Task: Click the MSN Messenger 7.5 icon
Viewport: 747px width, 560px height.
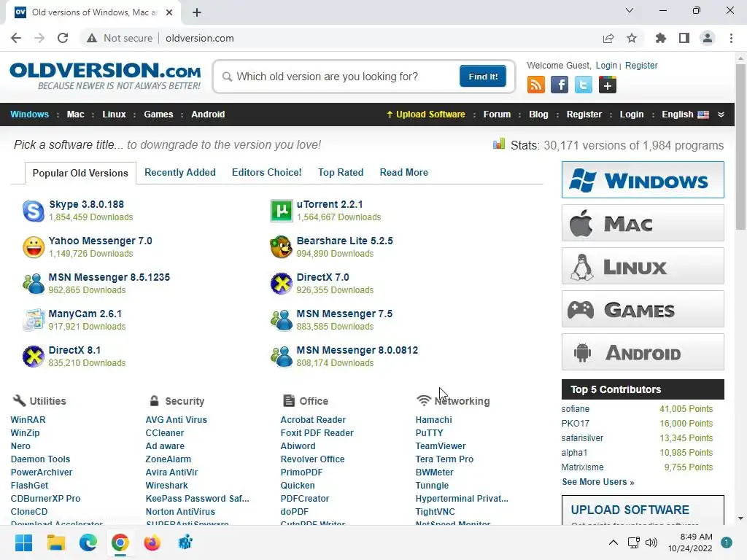Action: (x=281, y=320)
